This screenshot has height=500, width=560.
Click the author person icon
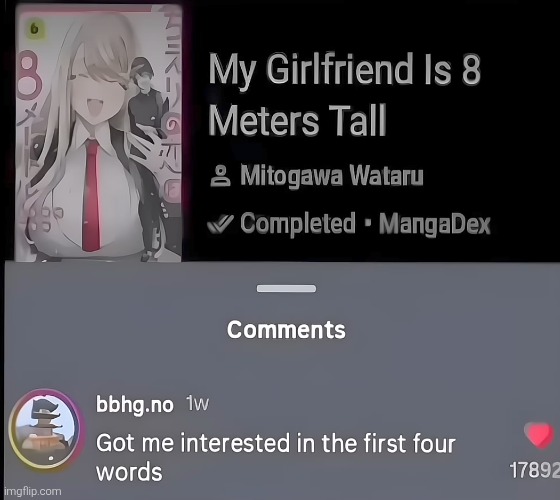pos(220,176)
